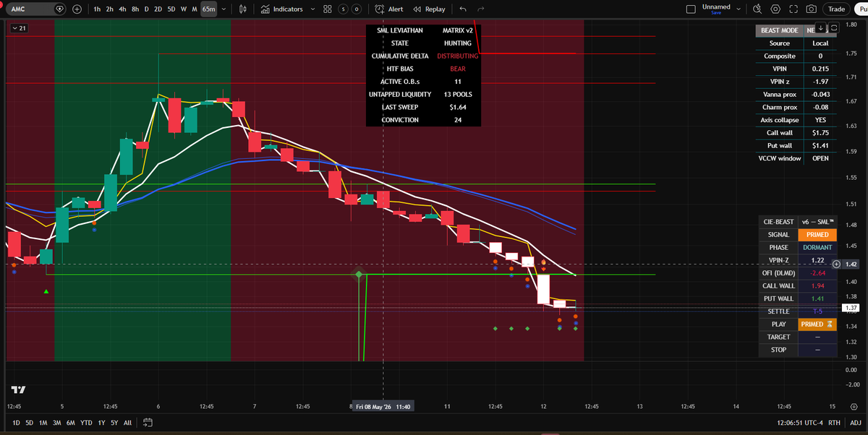Click the orange PRIMED signal cell

(817, 235)
